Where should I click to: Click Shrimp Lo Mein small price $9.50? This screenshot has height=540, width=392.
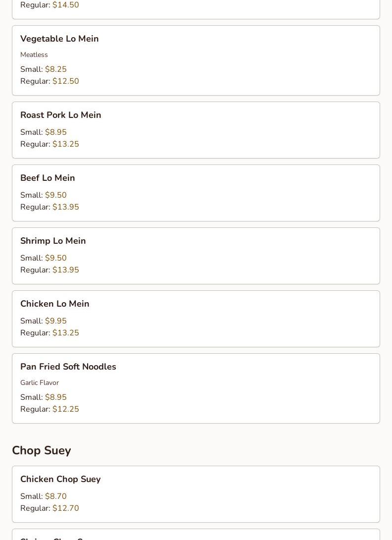coord(56,258)
